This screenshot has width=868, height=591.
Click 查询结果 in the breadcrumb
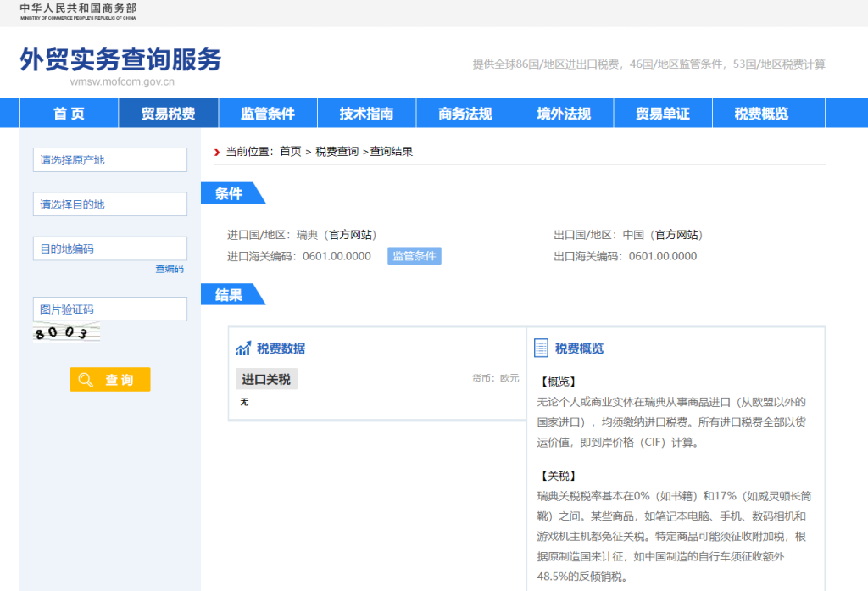point(392,151)
